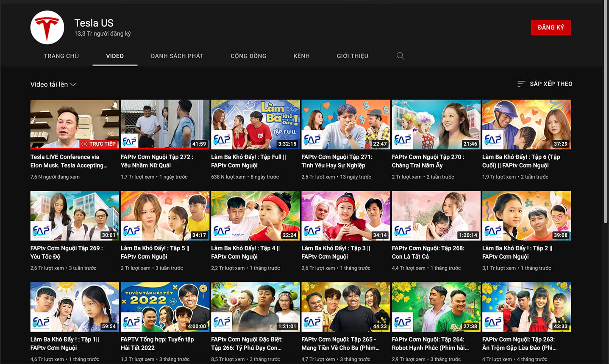Viewport: 609px width, 364px height.
Task: Open the channel search magnifier icon
Action: coord(400,56)
